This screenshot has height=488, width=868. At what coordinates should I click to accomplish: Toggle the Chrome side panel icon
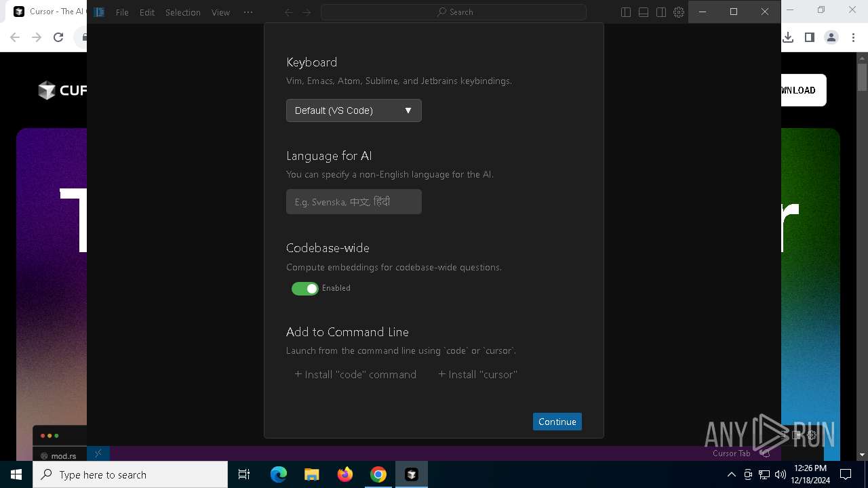point(810,38)
